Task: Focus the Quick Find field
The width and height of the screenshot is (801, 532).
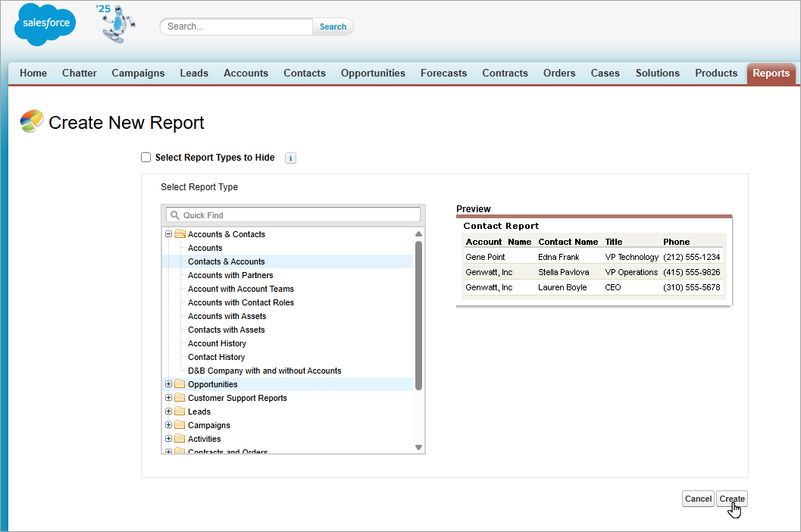Action: point(293,215)
